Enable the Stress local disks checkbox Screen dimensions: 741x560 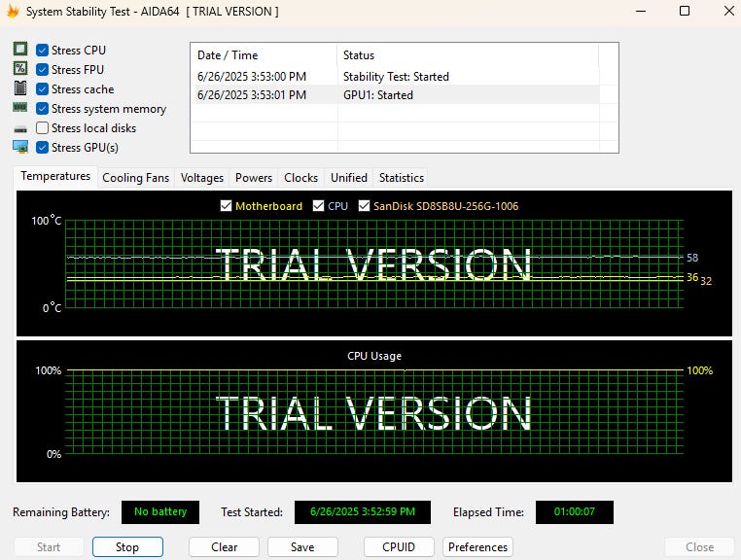(43, 128)
